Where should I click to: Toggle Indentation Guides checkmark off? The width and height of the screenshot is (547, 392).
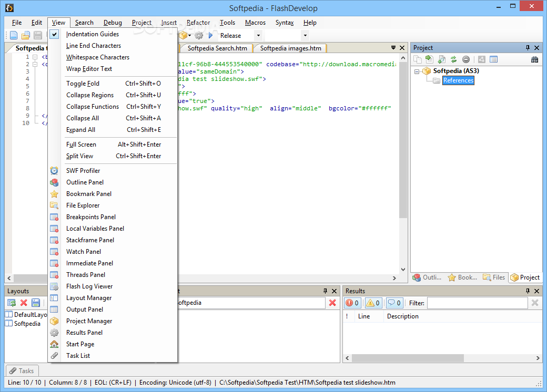[113, 34]
